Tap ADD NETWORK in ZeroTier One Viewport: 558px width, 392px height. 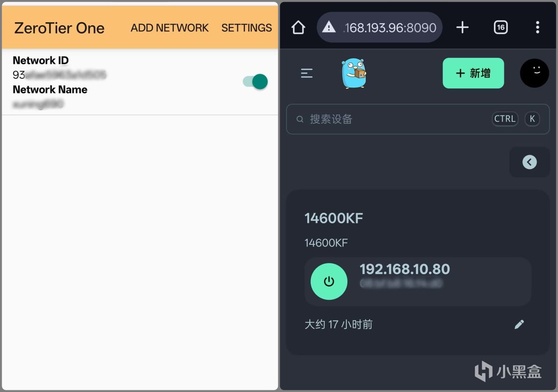(x=170, y=28)
